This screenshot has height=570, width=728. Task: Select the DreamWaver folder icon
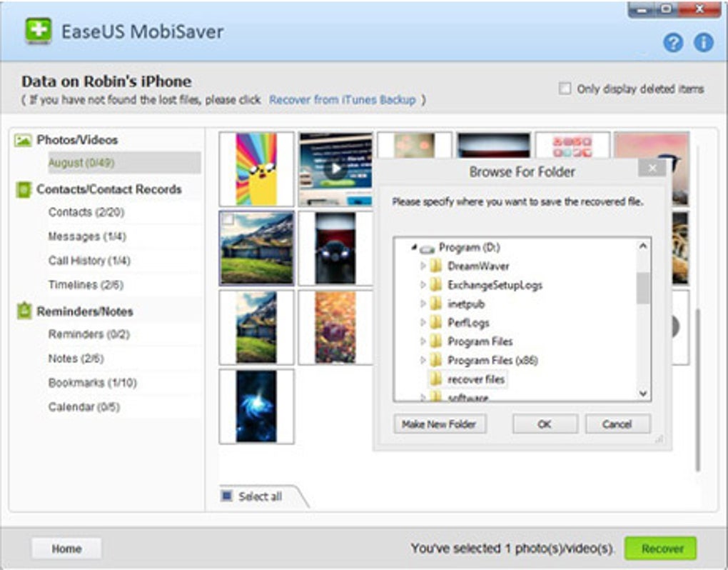pyautogui.click(x=435, y=266)
